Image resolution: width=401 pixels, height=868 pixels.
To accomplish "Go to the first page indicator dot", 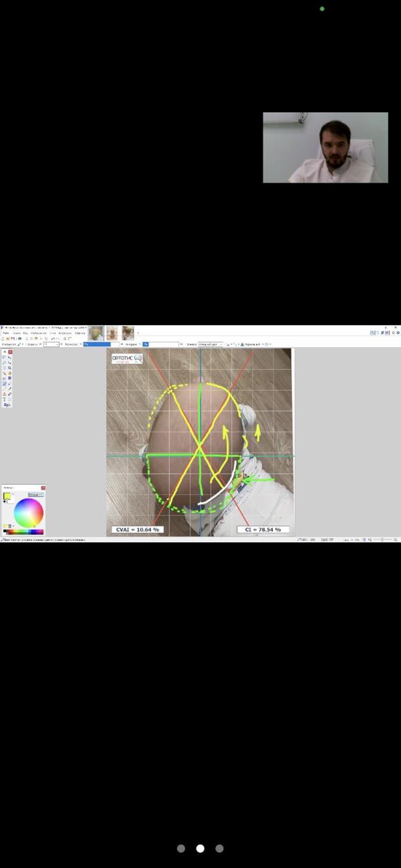I will click(180, 848).
